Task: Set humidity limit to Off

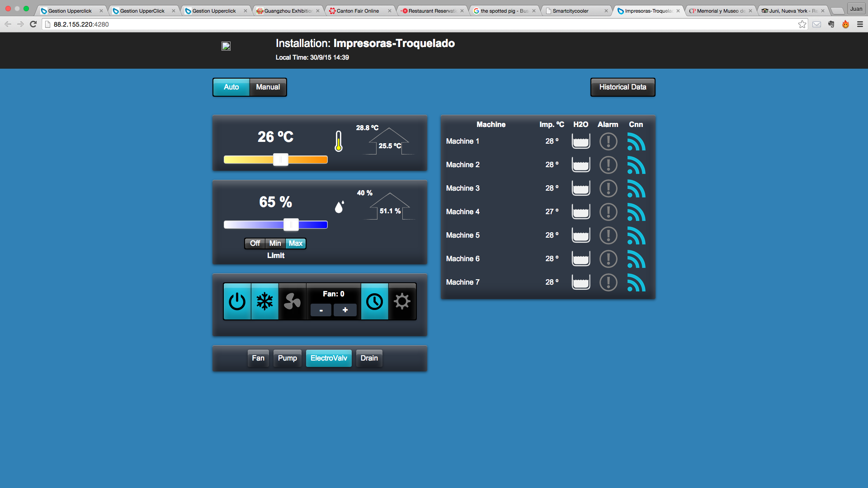Action: 255,244
